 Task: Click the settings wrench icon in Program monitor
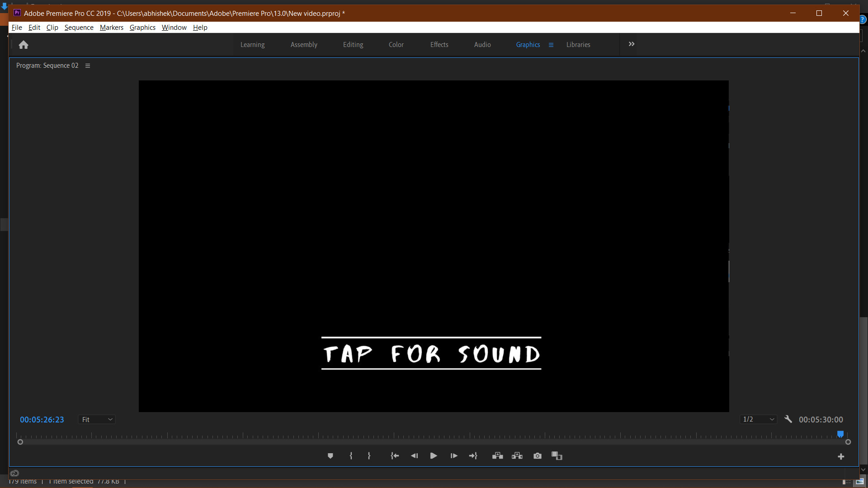[788, 419]
